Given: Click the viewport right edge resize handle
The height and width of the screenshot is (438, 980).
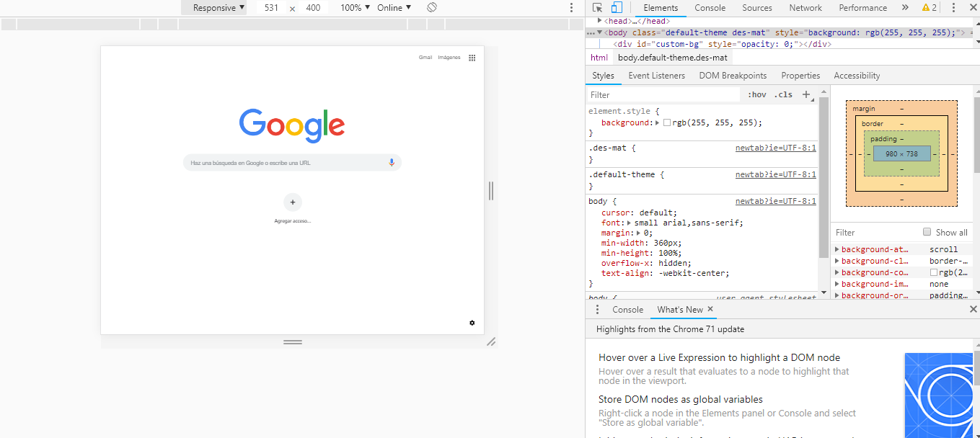Looking at the screenshot, I should [x=491, y=191].
